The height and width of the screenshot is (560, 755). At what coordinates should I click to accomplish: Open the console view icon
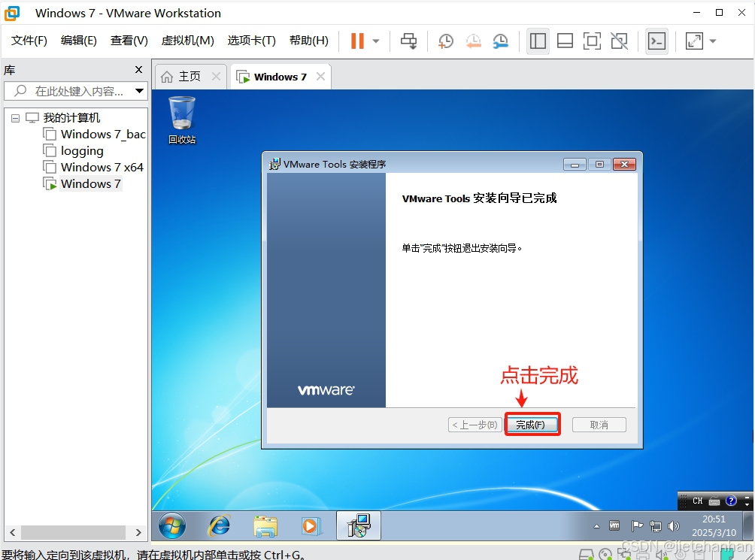(x=656, y=41)
